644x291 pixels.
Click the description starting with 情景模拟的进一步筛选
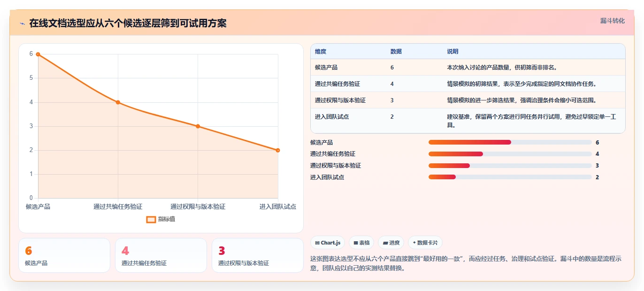point(521,100)
